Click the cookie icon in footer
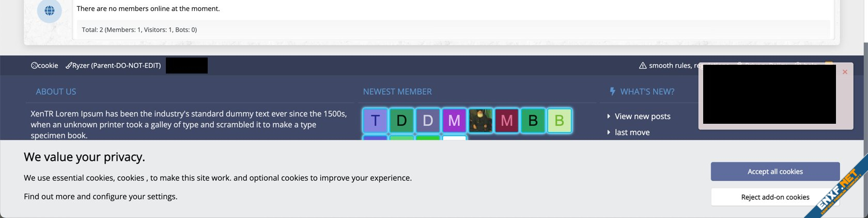 click(34, 66)
